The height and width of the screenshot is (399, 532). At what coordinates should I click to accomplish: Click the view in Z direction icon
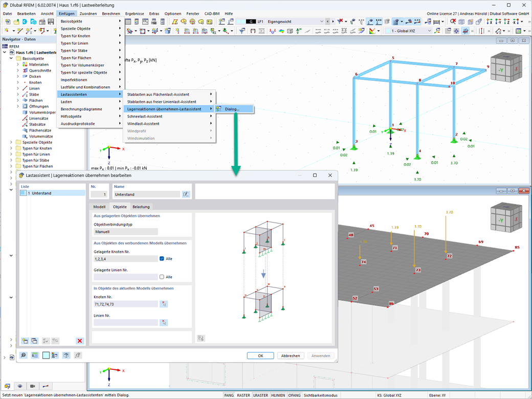(x=506, y=21)
